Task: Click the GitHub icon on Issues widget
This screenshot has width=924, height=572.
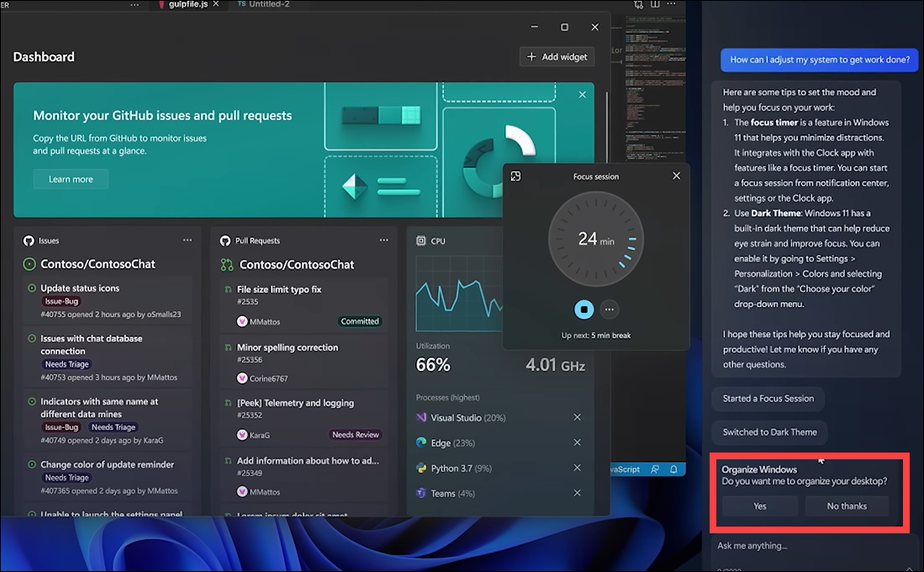Action: (x=29, y=241)
